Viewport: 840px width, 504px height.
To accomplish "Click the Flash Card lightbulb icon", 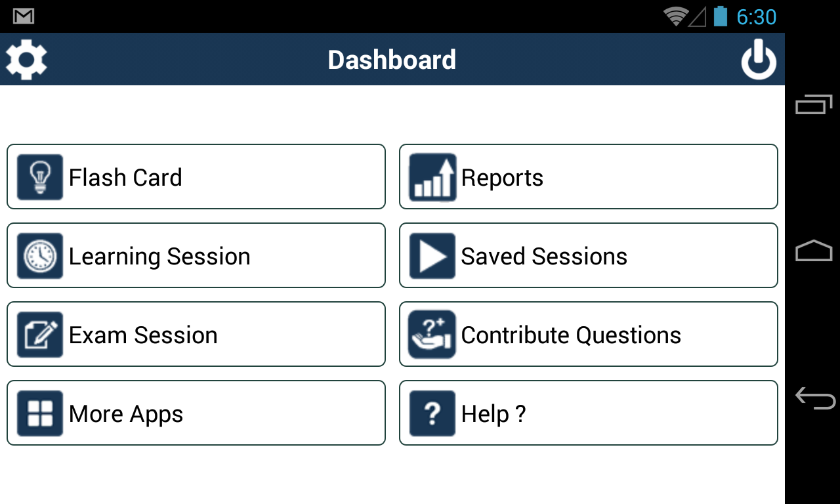I will click(x=40, y=177).
